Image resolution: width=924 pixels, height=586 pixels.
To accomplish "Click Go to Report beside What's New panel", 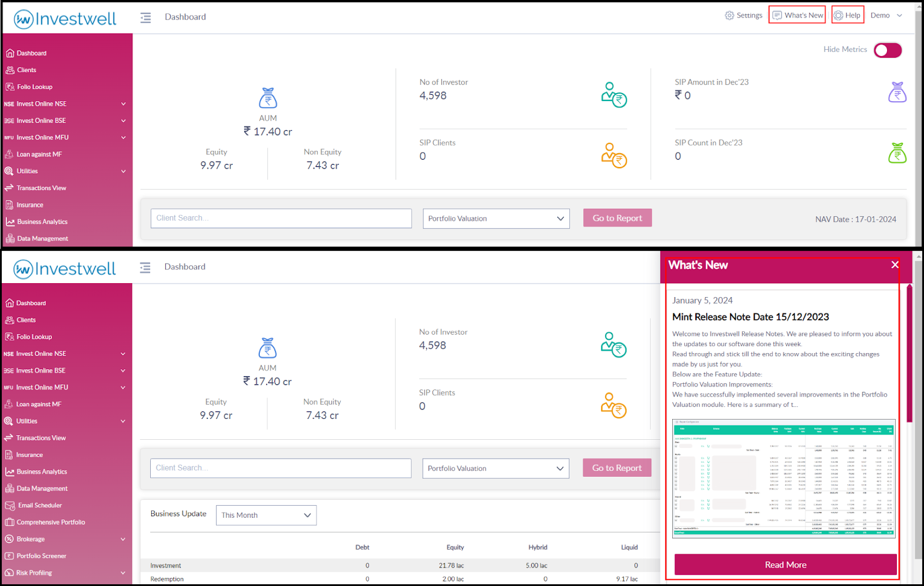I will click(617, 468).
